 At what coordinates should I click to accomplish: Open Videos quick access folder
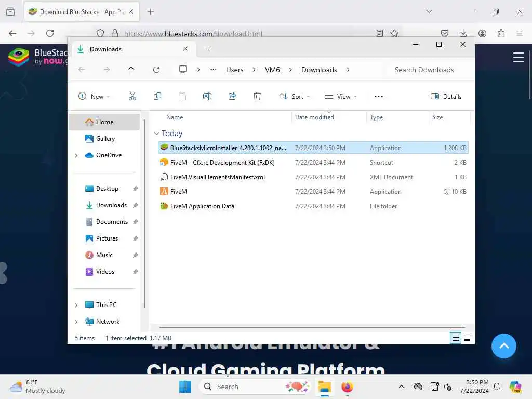pyautogui.click(x=105, y=272)
